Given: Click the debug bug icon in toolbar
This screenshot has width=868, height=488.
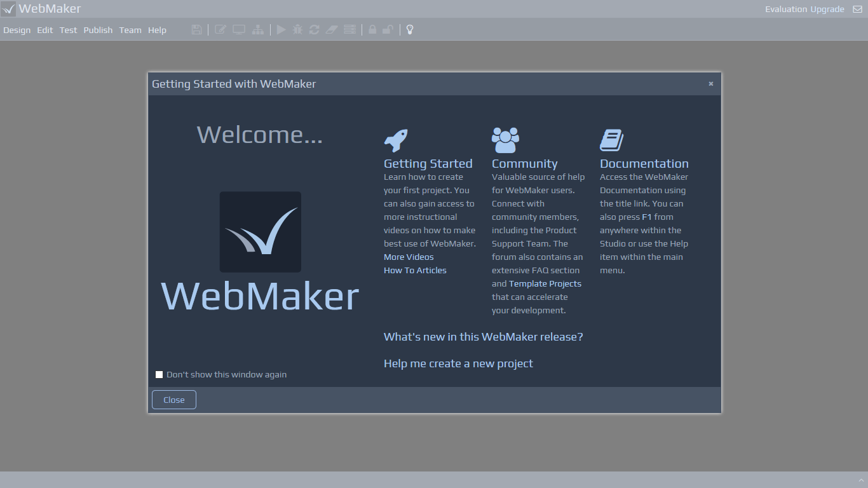Looking at the screenshot, I should point(297,29).
